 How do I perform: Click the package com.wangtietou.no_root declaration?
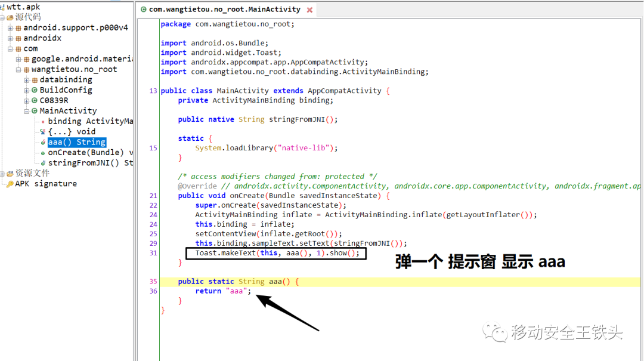tap(228, 24)
